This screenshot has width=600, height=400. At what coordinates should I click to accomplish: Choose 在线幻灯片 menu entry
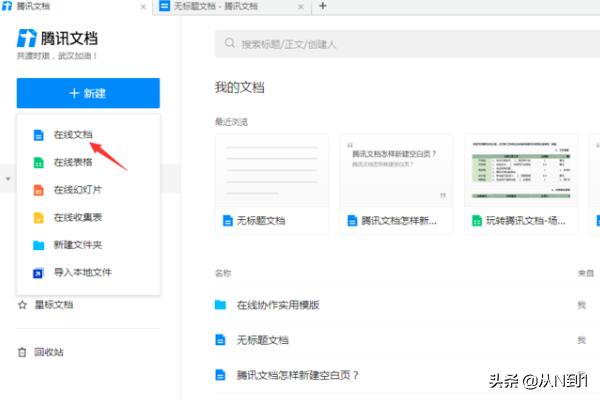click(78, 190)
